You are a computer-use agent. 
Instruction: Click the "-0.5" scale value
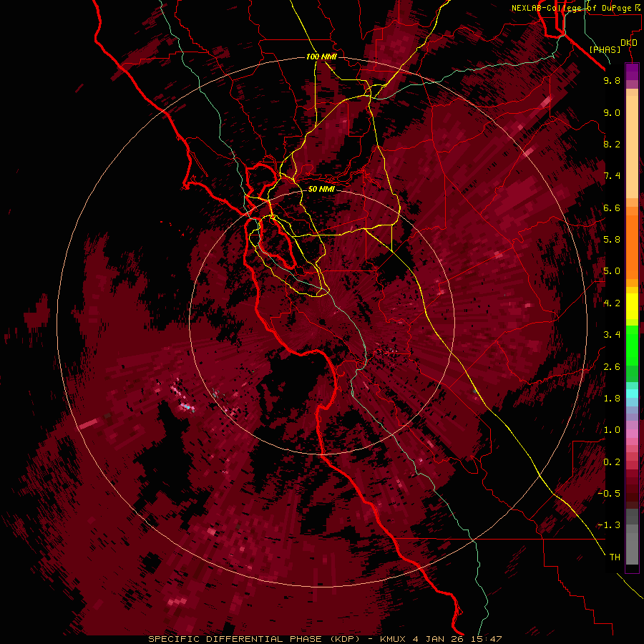tap(609, 494)
